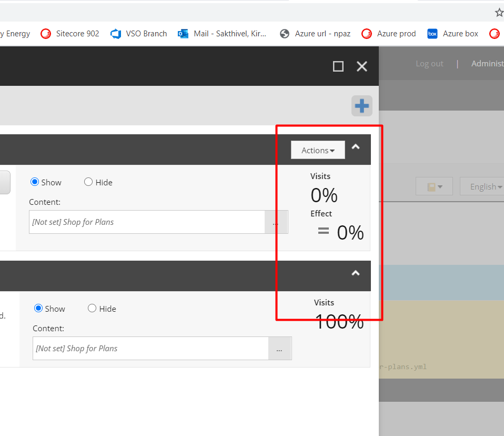
Task: Click the Sitecore 902 bookmark favicon
Action: (46, 34)
